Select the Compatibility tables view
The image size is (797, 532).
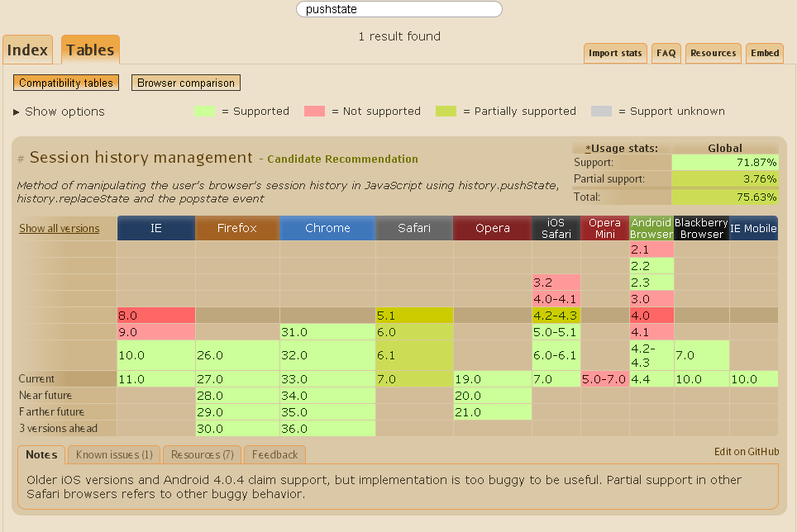66,83
